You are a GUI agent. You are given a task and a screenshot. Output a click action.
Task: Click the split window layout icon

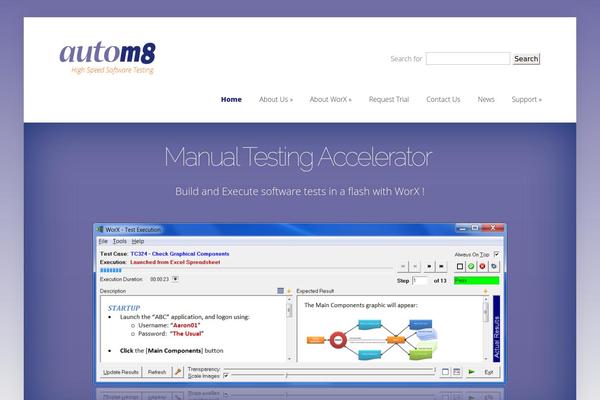pos(457,372)
